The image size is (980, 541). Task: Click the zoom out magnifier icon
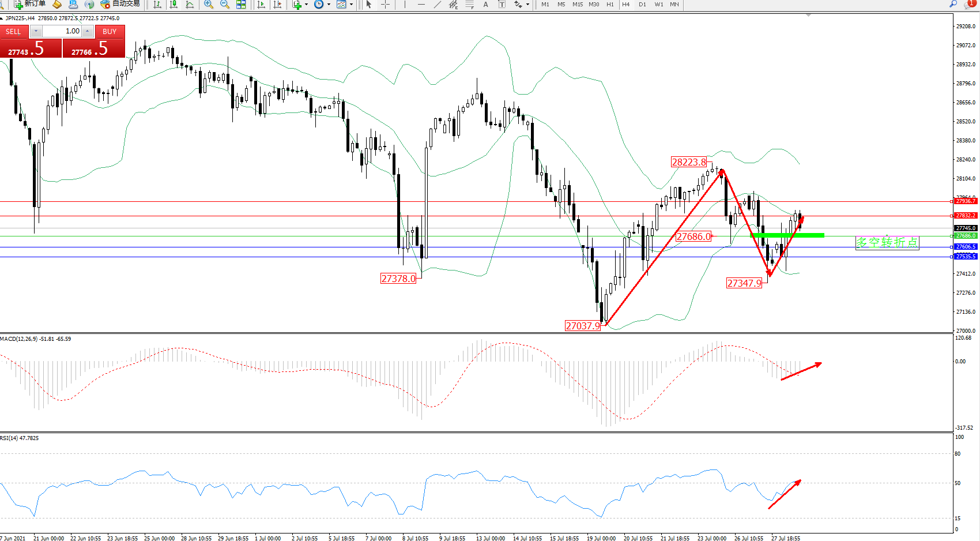point(225,4)
